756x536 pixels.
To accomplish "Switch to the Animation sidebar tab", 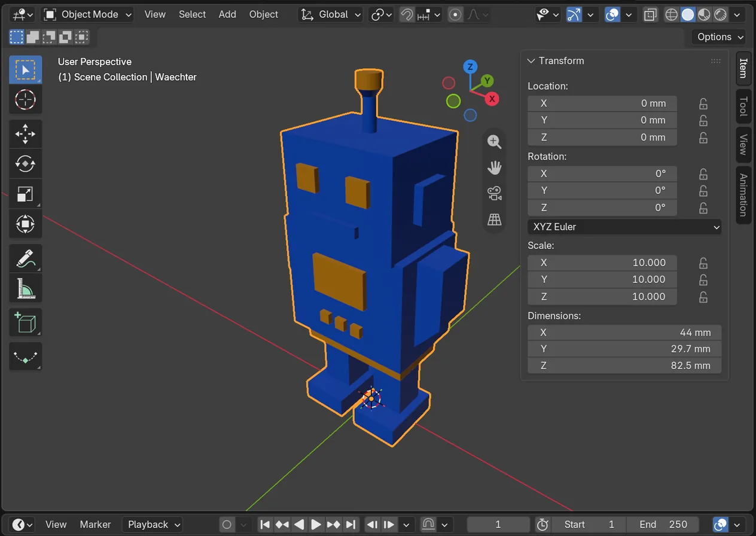I will pos(743,195).
